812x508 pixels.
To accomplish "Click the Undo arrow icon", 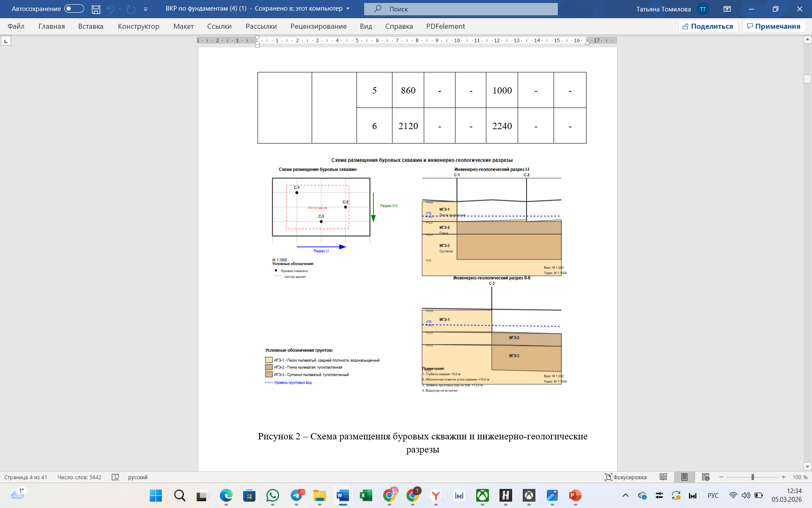I will point(111,9).
